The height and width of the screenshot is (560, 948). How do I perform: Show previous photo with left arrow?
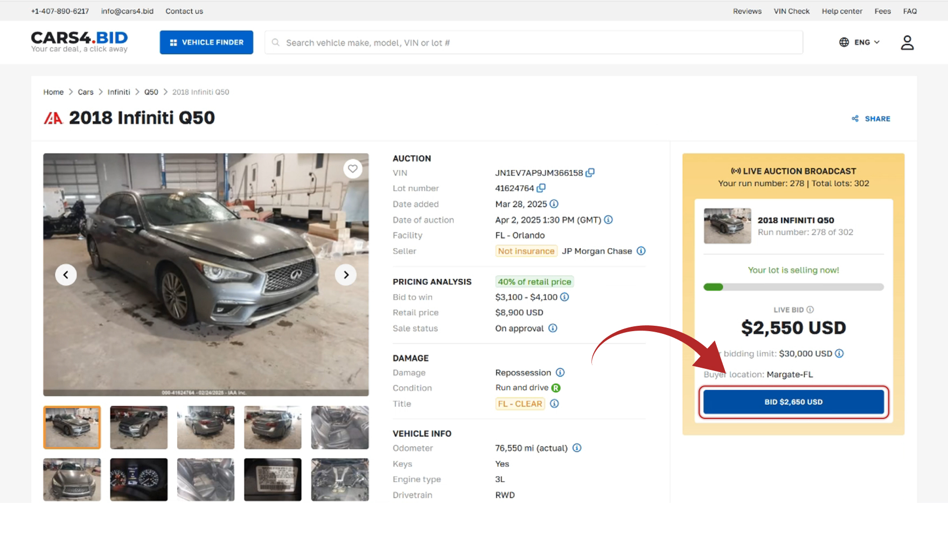(66, 275)
